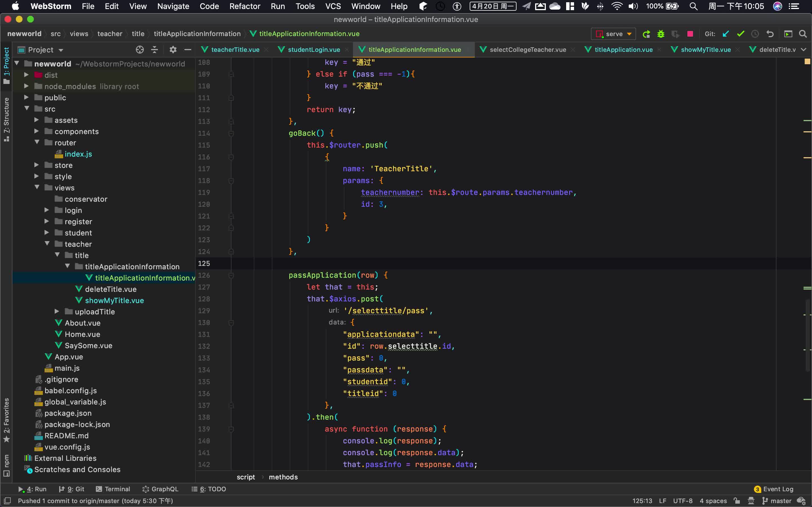This screenshot has height=507, width=812.
Task: Collapse the router folder
Action: coord(37,143)
